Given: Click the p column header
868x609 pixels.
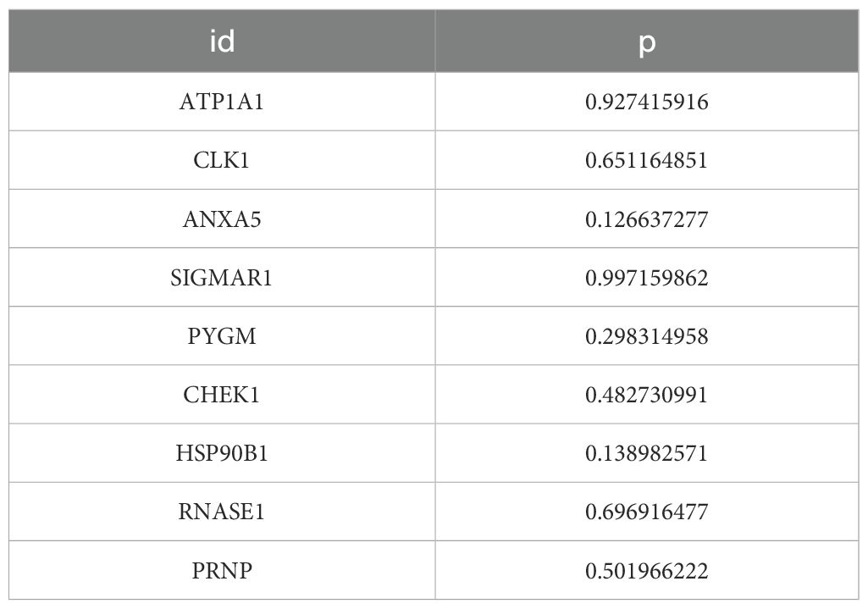Looking at the screenshot, I should (x=647, y=42).
